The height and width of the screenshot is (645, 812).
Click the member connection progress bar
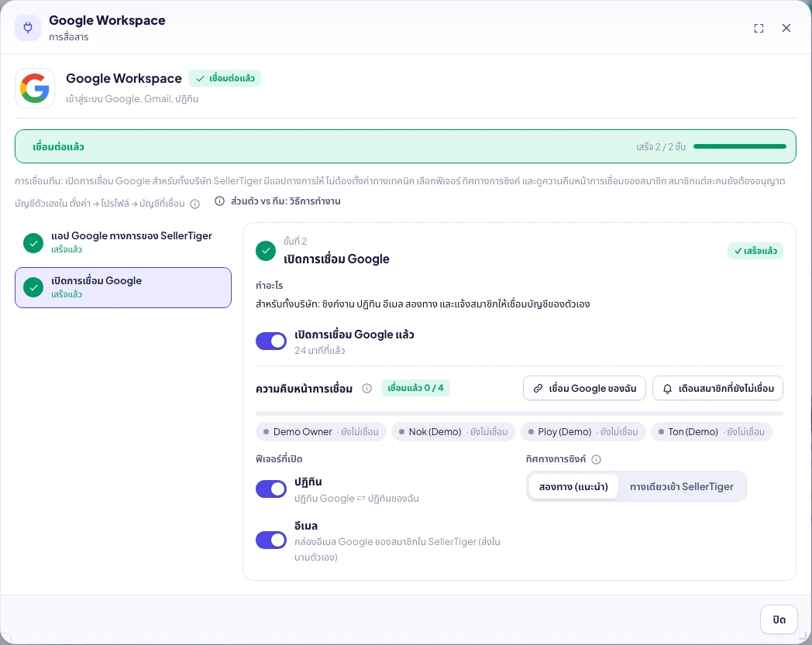point(519,413)
